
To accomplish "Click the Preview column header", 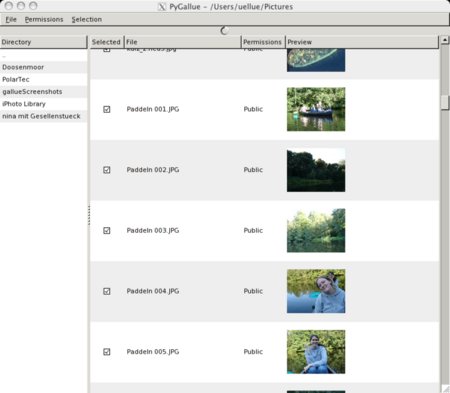I will coord(362,42).
